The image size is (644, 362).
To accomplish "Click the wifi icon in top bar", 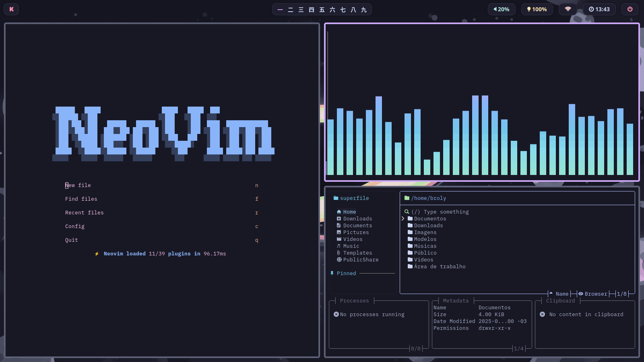I will pos(568,9).
